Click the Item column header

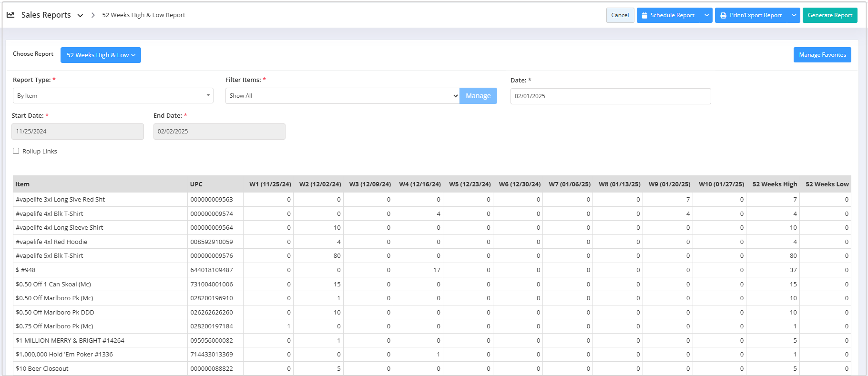(x=22, y=184)
